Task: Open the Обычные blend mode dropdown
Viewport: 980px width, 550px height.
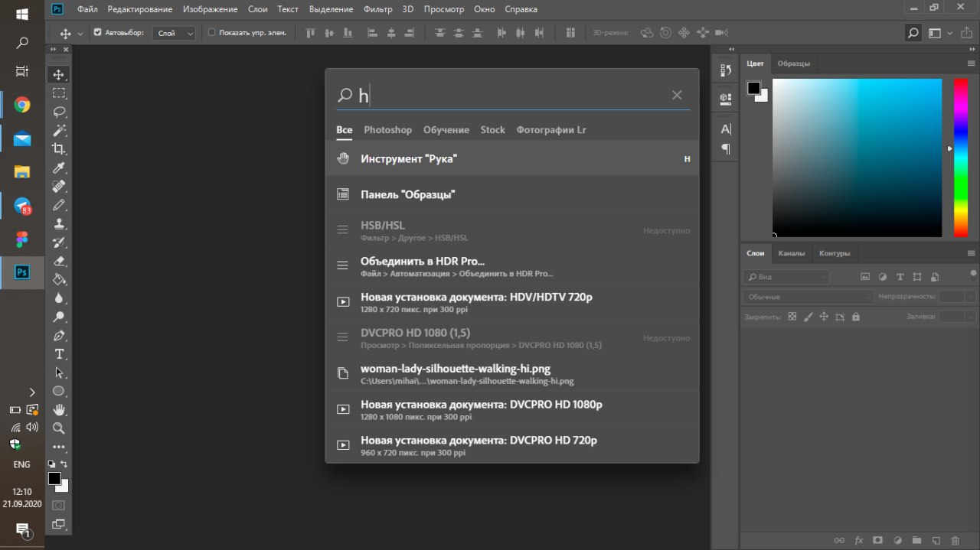Action: click(x=808, y=296)
